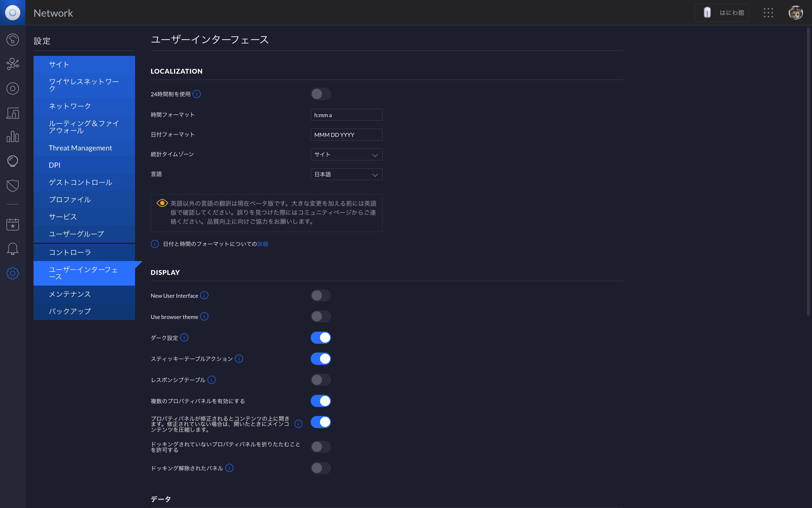
Task: Open メンテナンス settings
Action: [x=84, y=294]
